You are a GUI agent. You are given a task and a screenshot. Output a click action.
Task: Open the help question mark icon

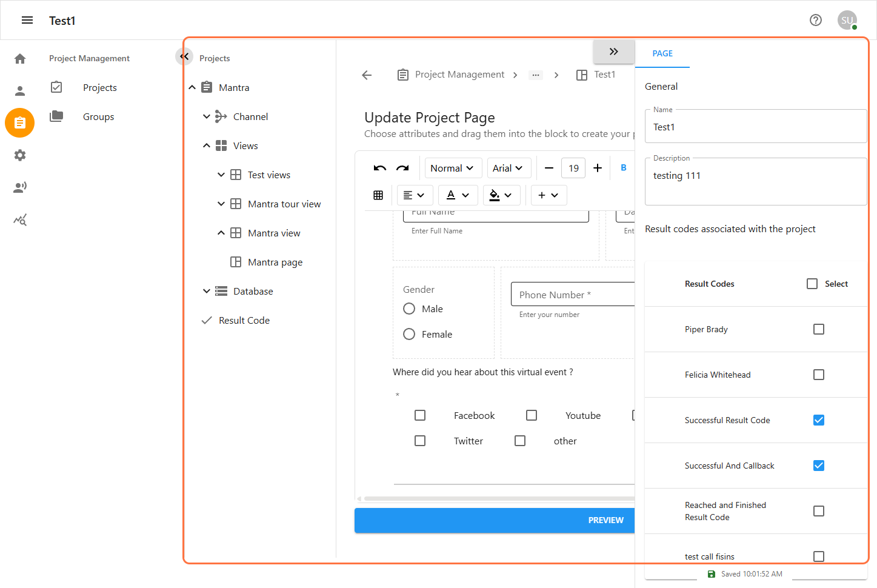coord(815,20)
